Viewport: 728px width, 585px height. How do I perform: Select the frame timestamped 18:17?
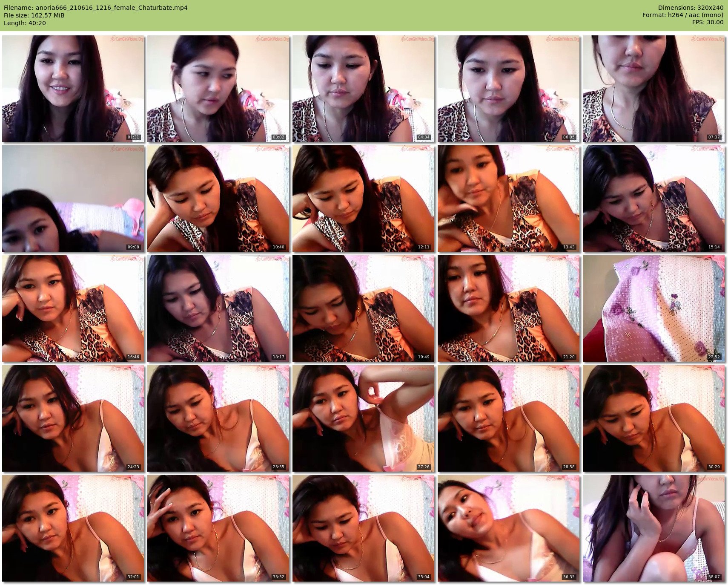click(218, 308)
